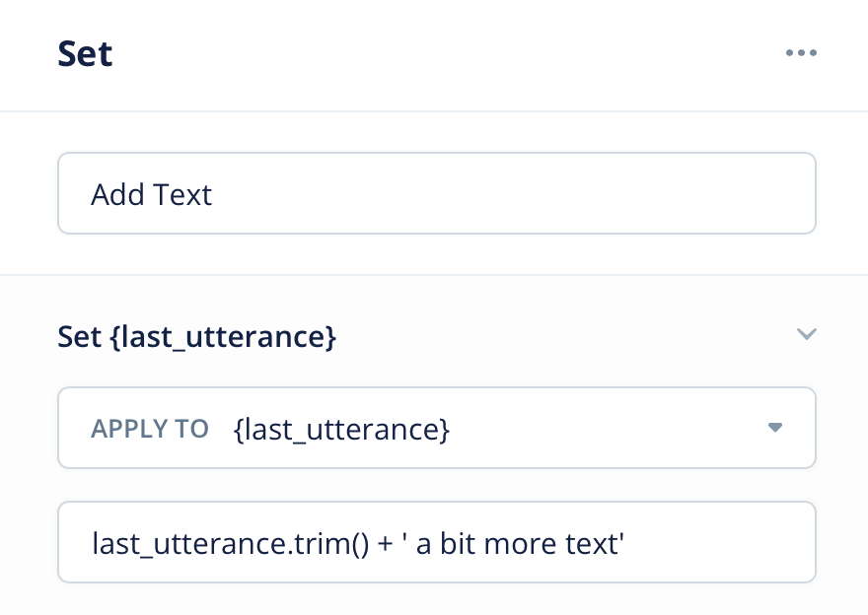The image size is (868, 615).
Task: Focus the step label containing Add Text
Action: 437,193
